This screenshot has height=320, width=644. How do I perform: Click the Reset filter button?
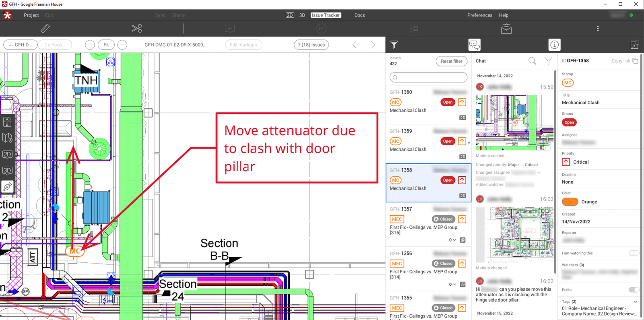451,61
